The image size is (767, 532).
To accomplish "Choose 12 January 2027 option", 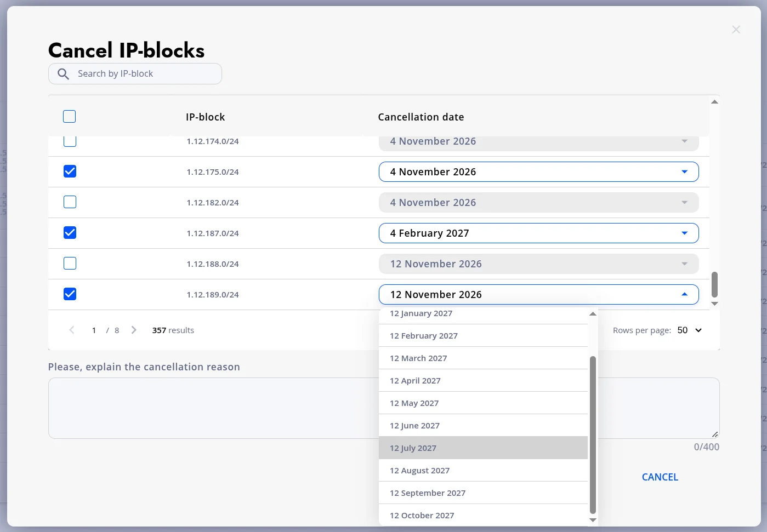I will click(483, 315).
